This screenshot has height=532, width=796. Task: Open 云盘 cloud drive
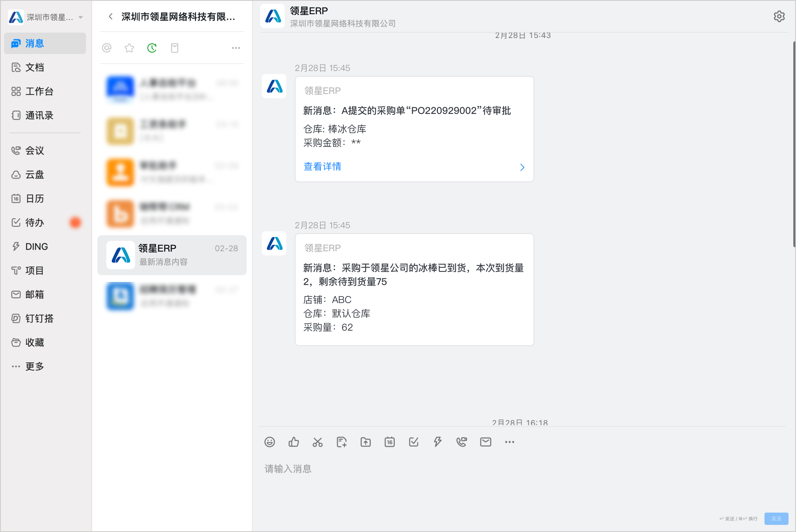45,174
